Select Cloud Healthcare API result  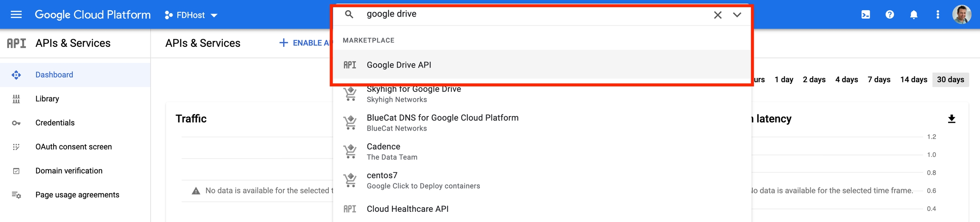(x=407, y=209)
